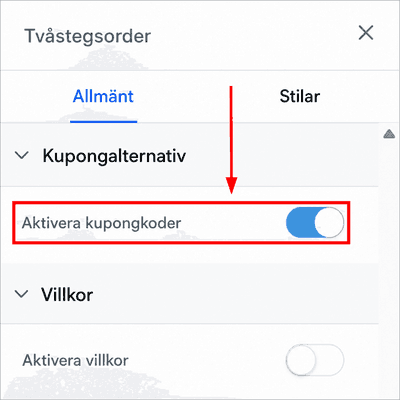The image size is (400, 400).
Task: Click the scrollbar up arrow
Action: tap(389, 134)
